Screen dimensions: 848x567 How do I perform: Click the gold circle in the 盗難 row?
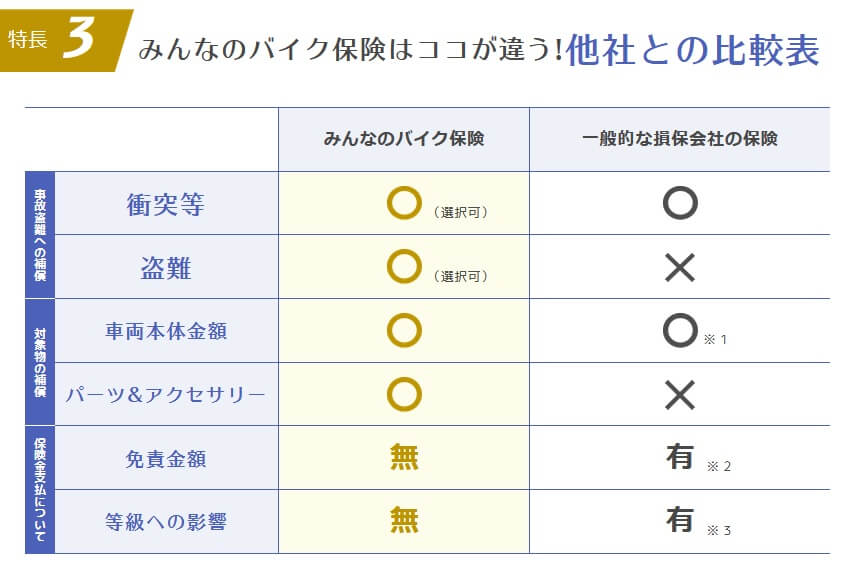click(404, 267)
